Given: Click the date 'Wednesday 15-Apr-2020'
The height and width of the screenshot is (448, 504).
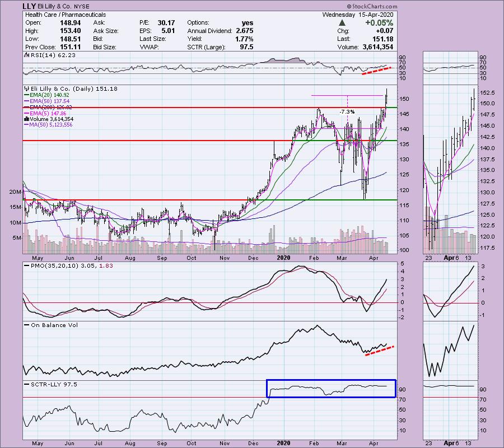Looking at the screenshot, I should [x=358, y=15].
